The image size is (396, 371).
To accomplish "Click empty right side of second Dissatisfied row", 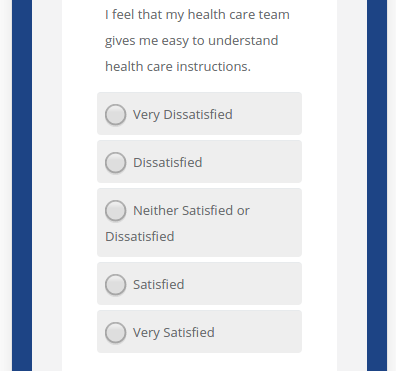I will tap(252, 162).
